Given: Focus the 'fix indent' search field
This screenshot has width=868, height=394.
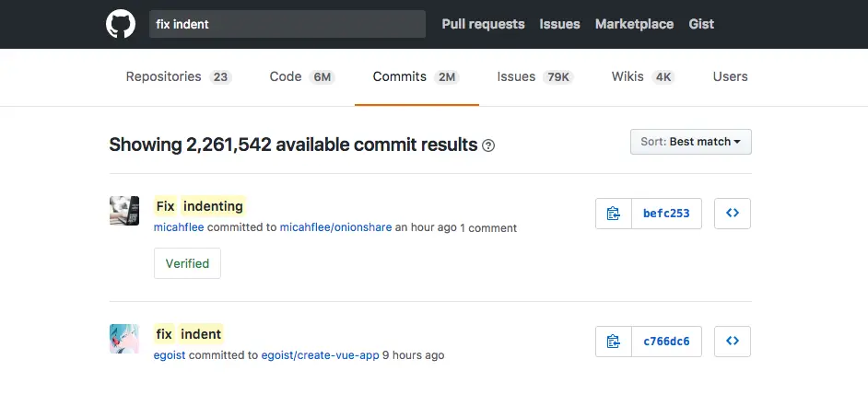Looking at the screenshot, I should tap(287, 24).
